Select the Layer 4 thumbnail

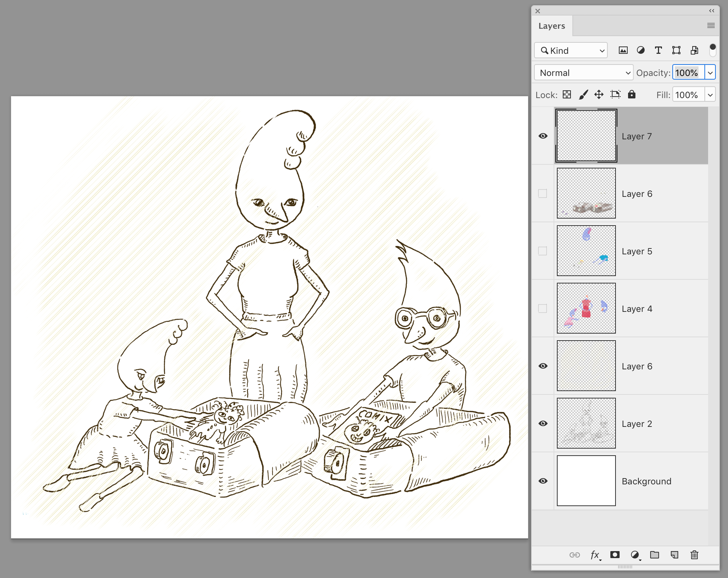point(586,308)
